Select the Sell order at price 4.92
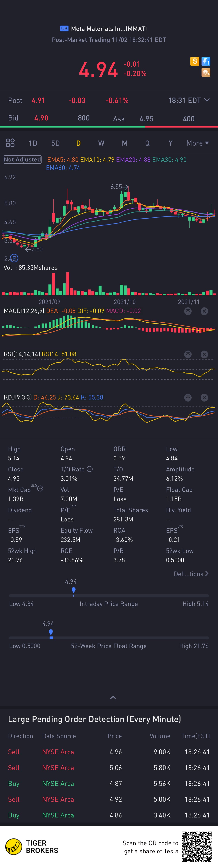 tap(109, 799)
